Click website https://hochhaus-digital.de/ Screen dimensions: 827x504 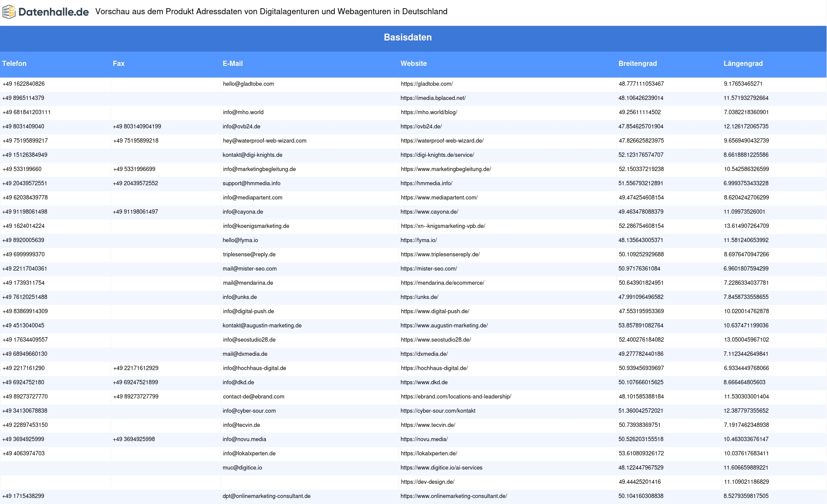[434, 368]
